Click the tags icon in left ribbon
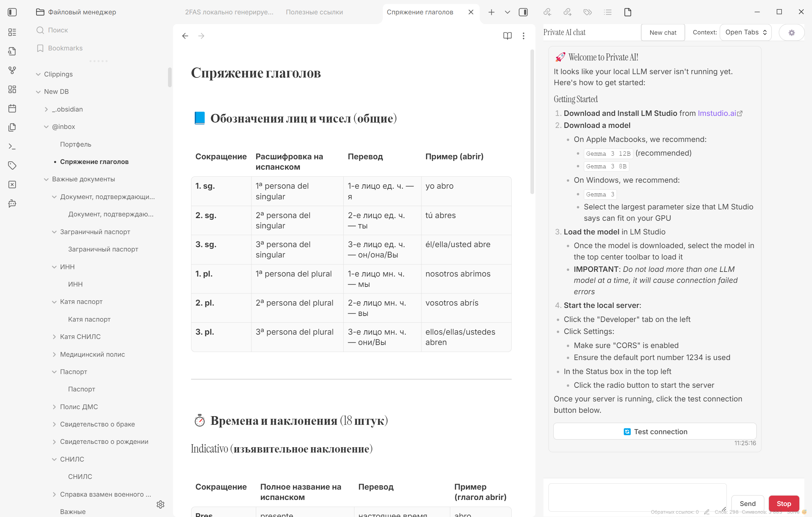Screen dimensions: 812x517 [12, 165]
